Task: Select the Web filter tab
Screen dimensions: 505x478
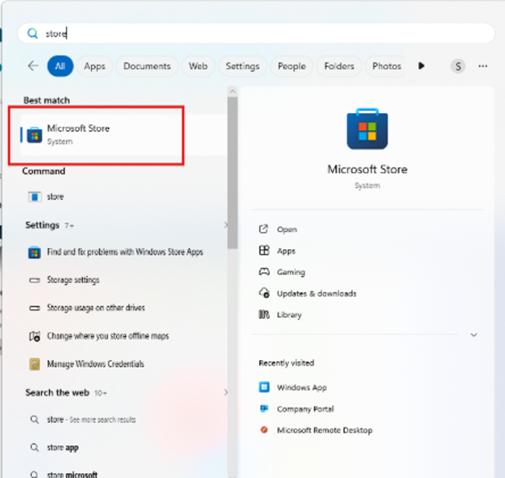Action: [x=198, y=66]
